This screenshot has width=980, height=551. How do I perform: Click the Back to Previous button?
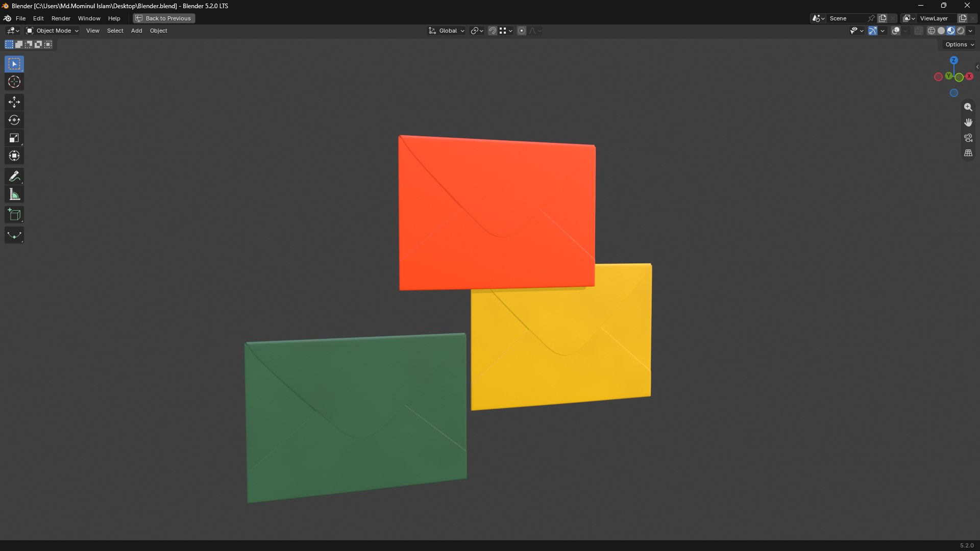[164, 18]
